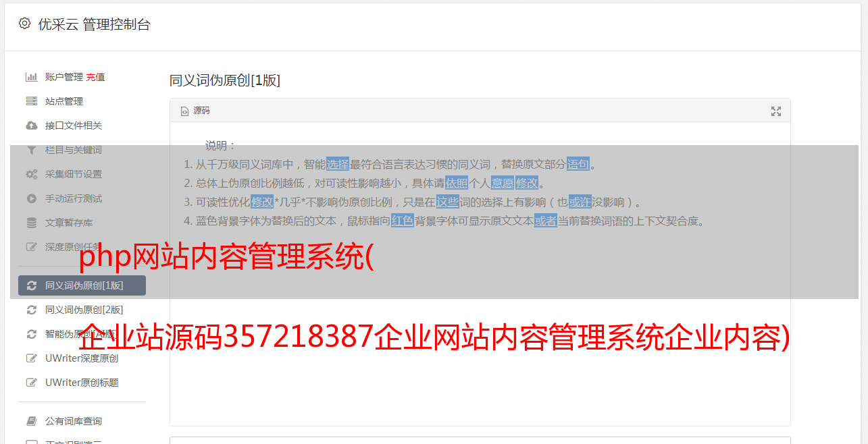
Task: Open 账户管理 bar chart icon
Action: pos(31,77)
